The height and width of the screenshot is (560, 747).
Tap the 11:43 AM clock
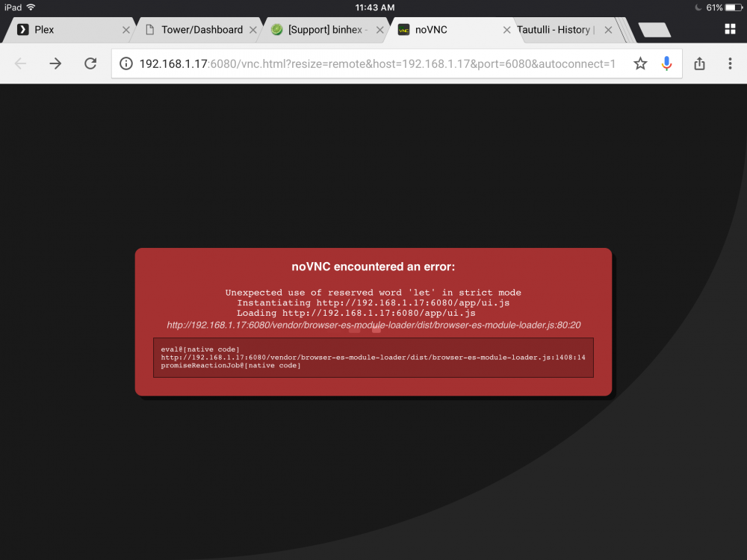375,7
